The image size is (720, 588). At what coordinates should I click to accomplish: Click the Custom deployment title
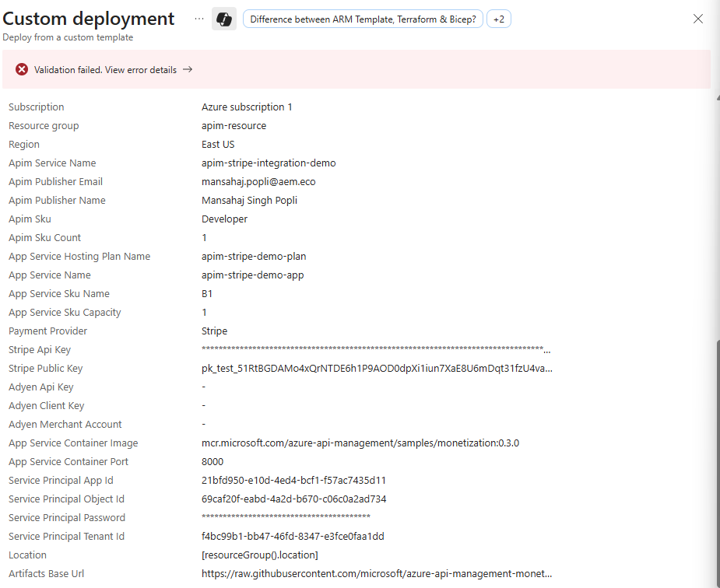pos(89,19)
